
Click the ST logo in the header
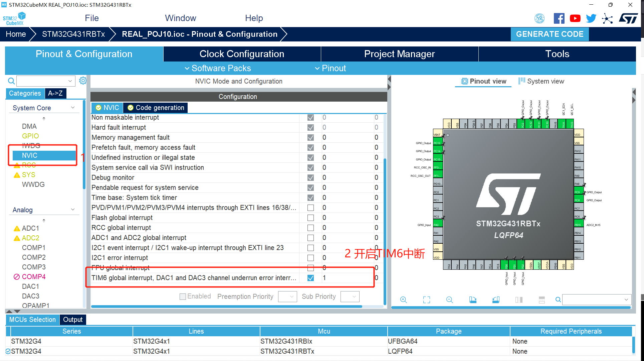tap(628, 18)
